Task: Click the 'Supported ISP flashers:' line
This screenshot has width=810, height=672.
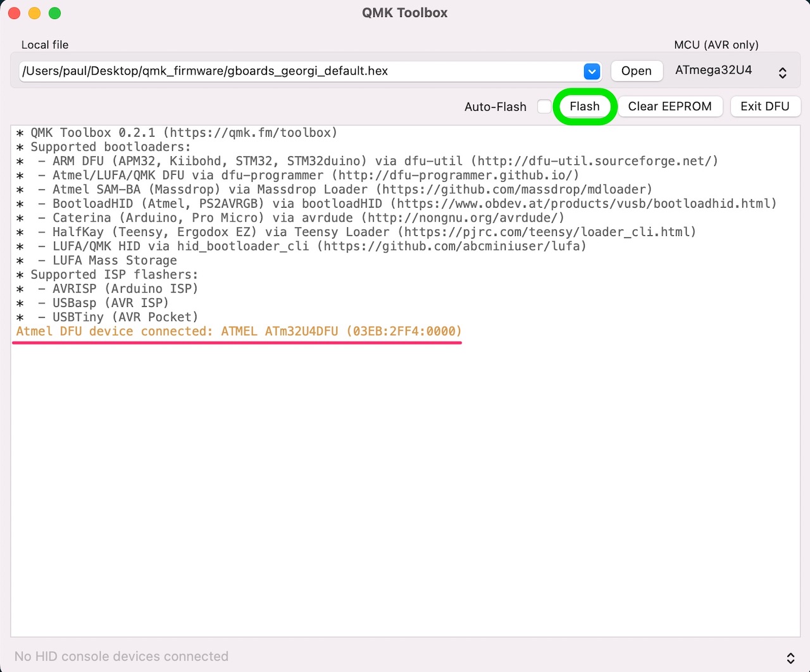Action: click(x=107, y=275)
